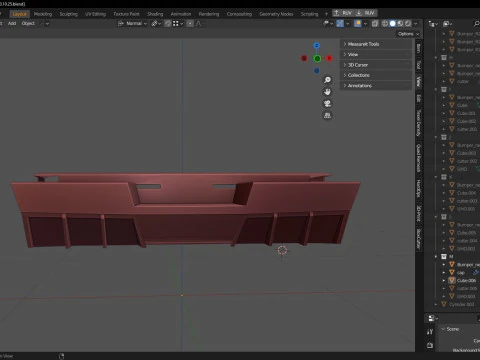Select cutter.005 in the outliner
This screenshot has width=480, height=360.
click(x=467, y=288)
